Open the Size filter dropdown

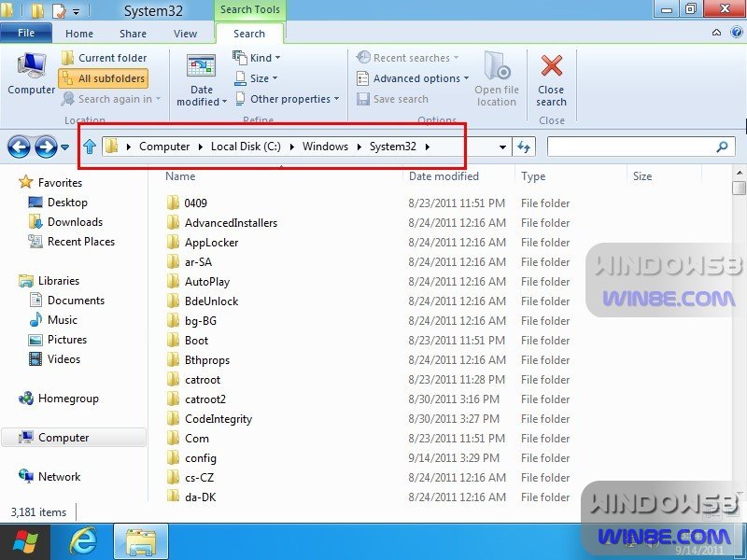256,78
